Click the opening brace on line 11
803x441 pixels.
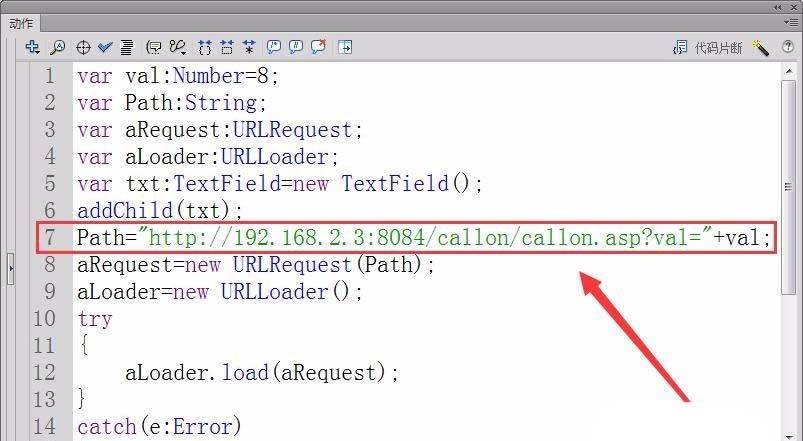tap(84, 345)
